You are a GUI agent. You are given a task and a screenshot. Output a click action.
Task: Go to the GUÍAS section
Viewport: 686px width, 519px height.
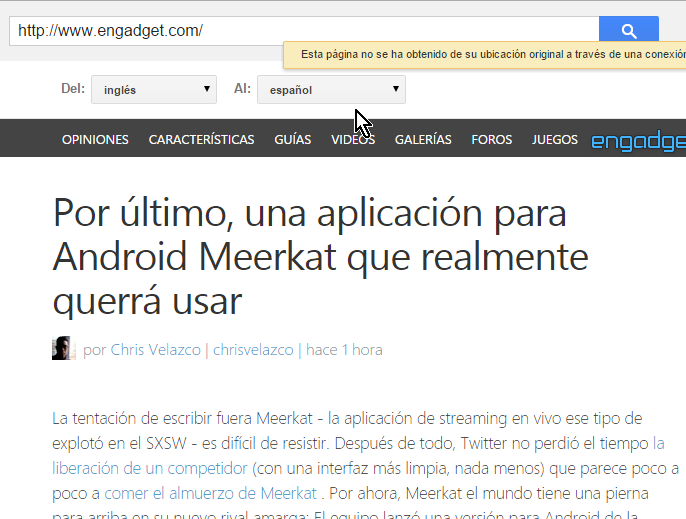point(293,140)
